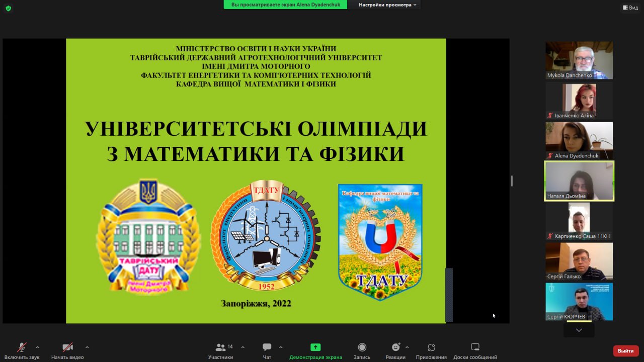Open Доски сообщений whiteboards
The width and height of the screenshot is (644, 362).
pyautogui.click(x=475, y=350)
